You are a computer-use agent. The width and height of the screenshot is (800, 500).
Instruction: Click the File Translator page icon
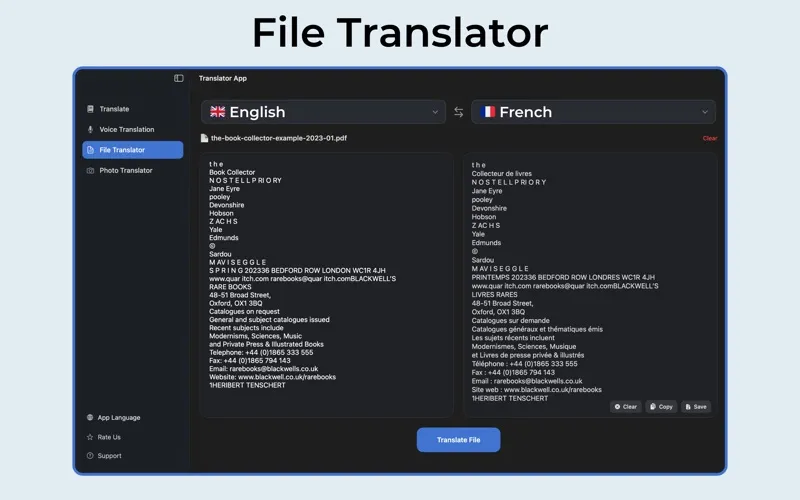coord(90,150)
